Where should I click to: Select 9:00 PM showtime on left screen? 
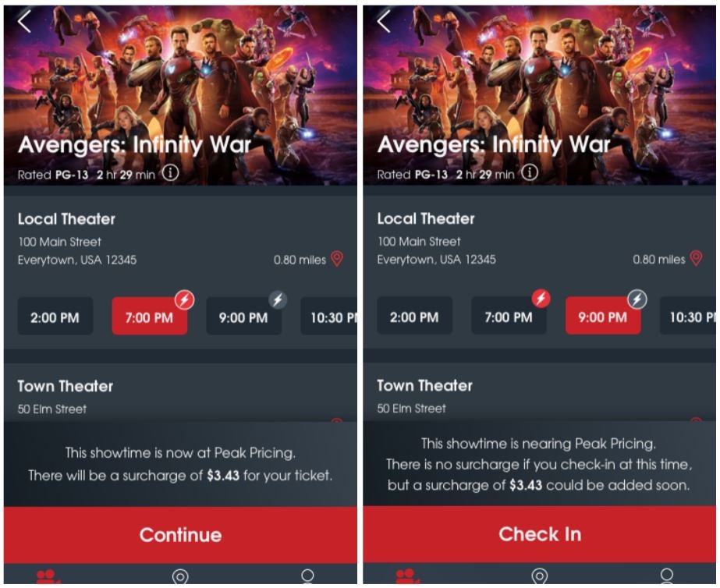point(244,317)
